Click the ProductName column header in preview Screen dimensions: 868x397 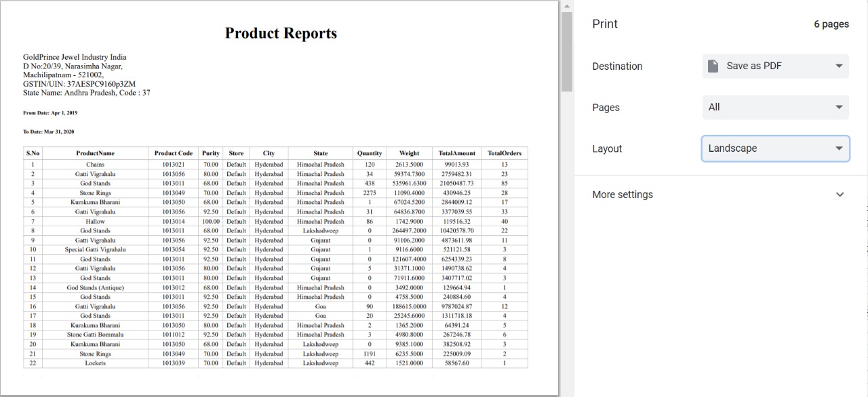94,153
